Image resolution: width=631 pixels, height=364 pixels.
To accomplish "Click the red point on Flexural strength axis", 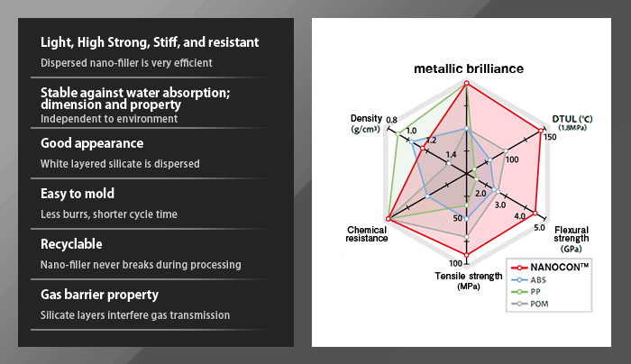I will click(x=535, y=214).
